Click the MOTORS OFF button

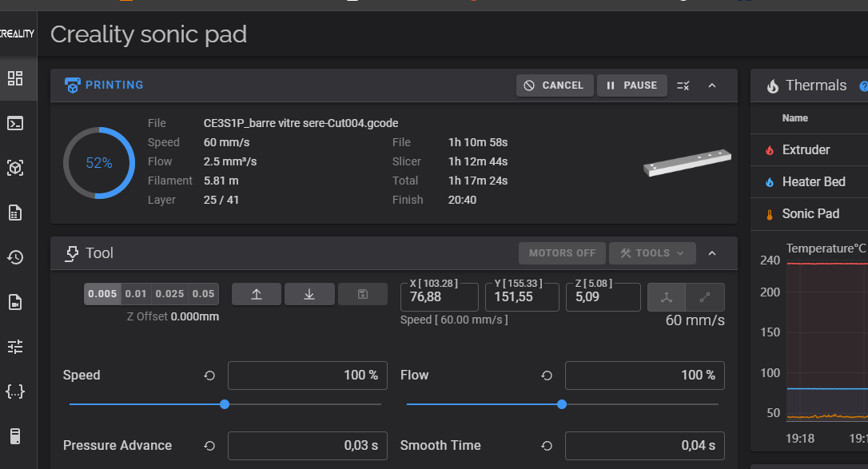562,253
